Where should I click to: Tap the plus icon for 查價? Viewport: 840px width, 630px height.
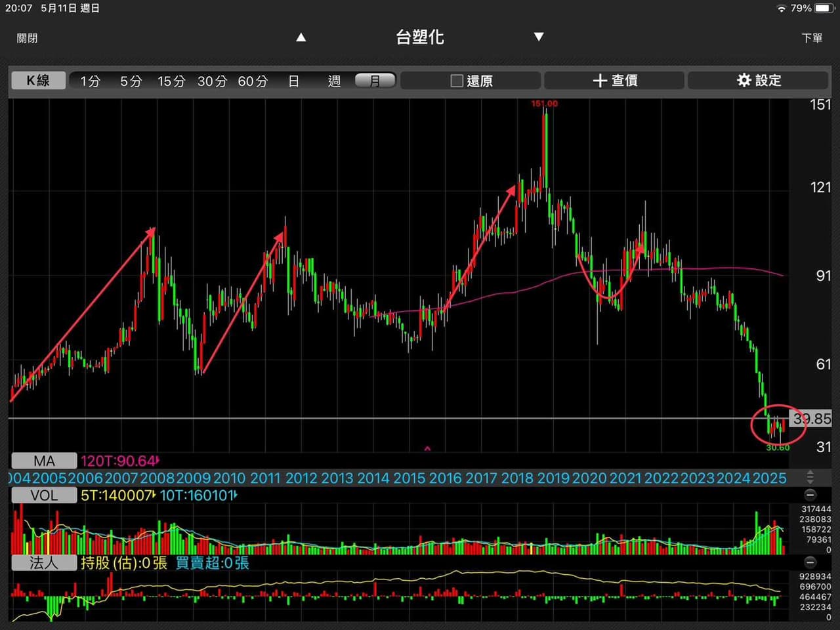(599, 80)
